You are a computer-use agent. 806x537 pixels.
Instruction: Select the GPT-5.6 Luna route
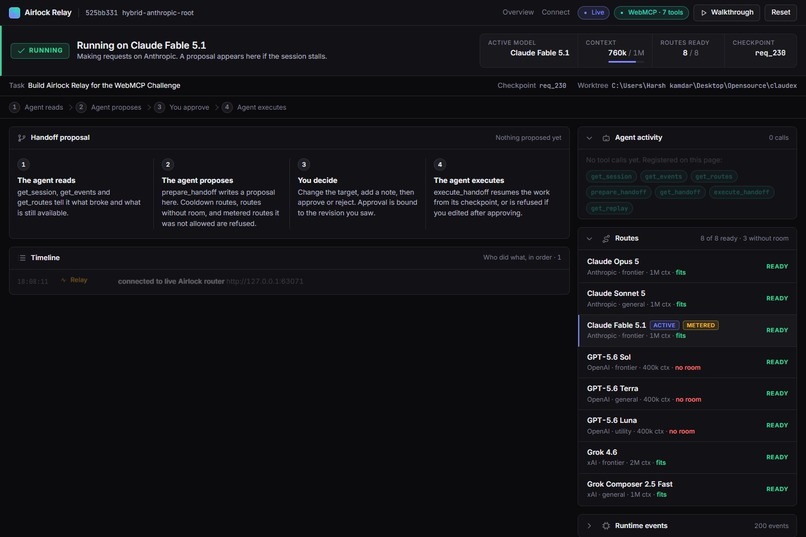[x=687, y=425]
